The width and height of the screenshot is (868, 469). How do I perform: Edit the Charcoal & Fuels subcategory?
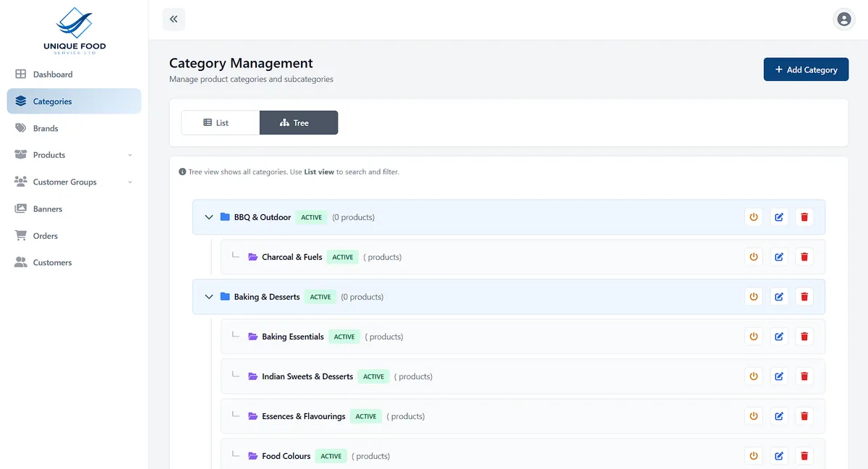point(779,257)
